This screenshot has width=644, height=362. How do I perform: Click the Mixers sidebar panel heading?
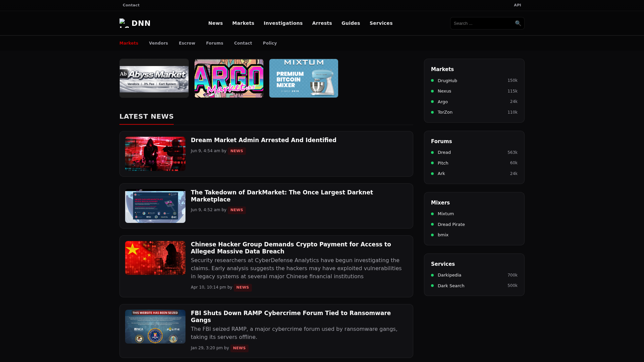point(440,203)
